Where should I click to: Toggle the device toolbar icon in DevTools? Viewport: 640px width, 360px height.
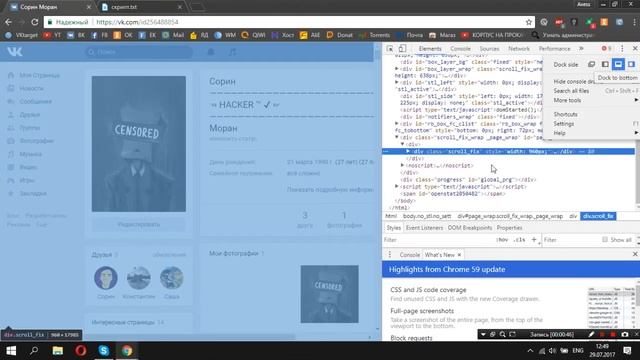click(x=402, y=49)
